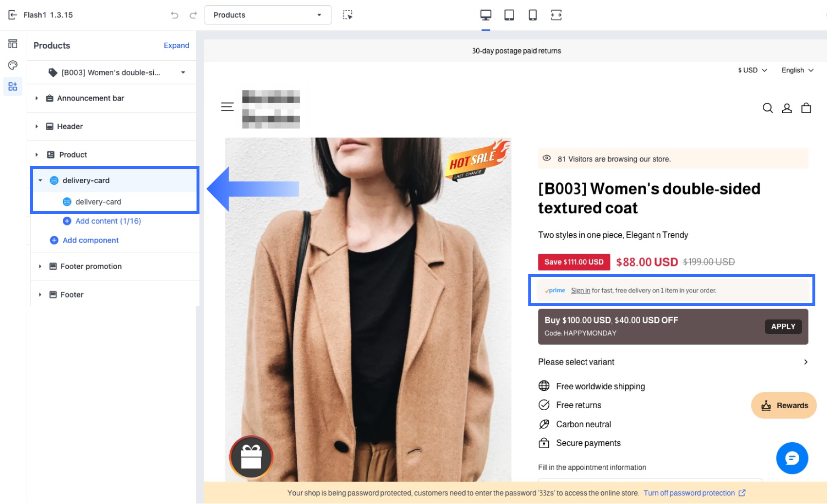Click the product title heading

[x=649, y=198]
